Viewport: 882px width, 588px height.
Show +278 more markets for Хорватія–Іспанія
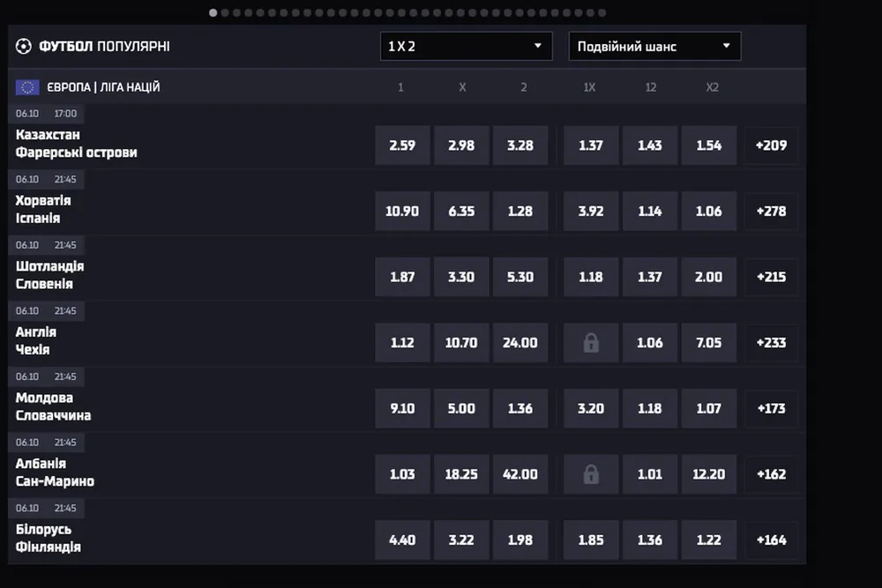(771, 211)
